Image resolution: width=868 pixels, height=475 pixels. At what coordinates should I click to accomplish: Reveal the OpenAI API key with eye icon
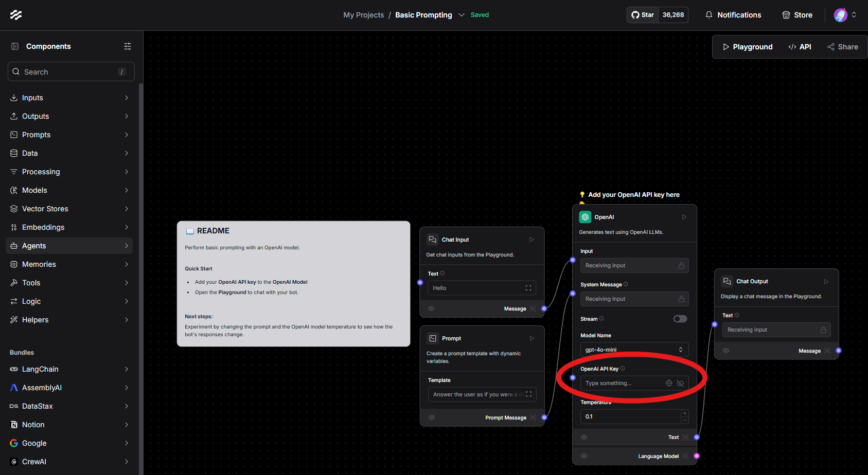(680, 383)
